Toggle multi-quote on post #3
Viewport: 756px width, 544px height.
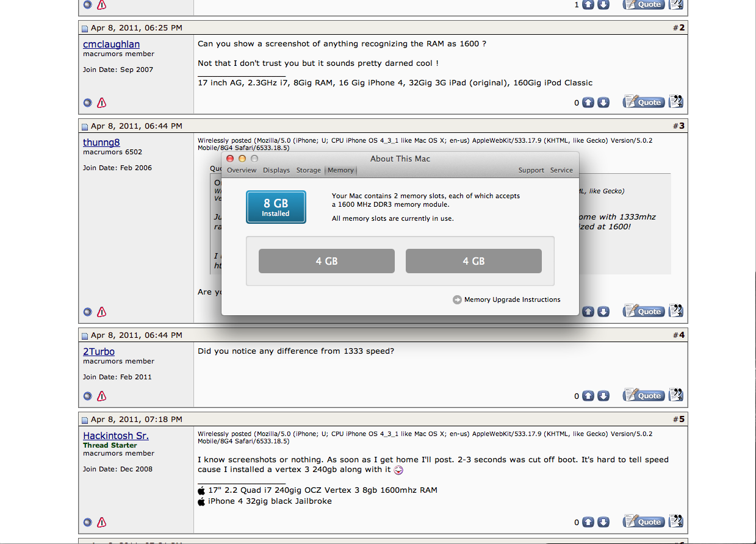click(x=676, y=311)
